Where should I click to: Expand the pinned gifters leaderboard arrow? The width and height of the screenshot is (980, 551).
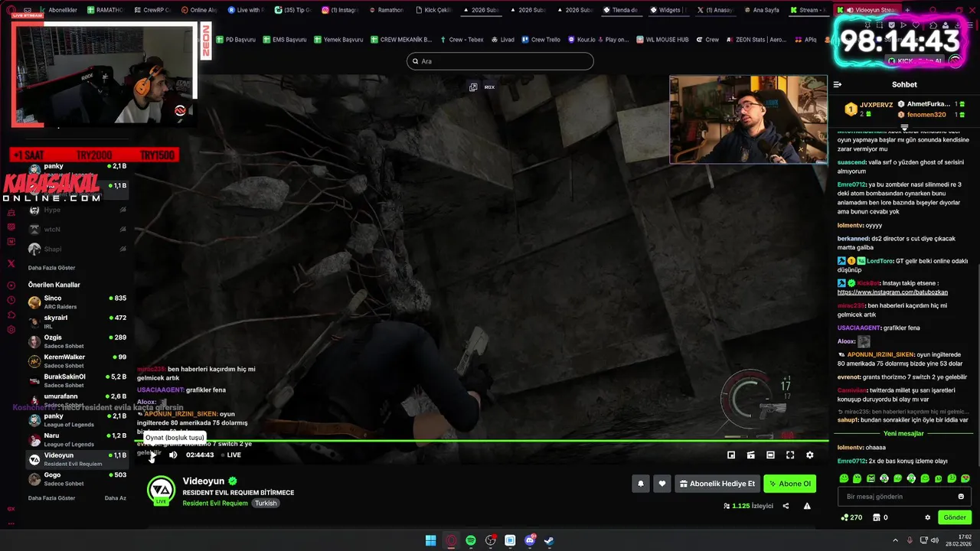(x=904, y=127)
